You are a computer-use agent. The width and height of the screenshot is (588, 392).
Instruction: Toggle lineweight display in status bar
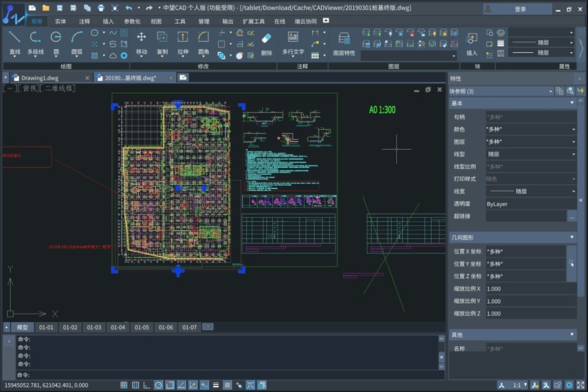(x=215, y=385)
